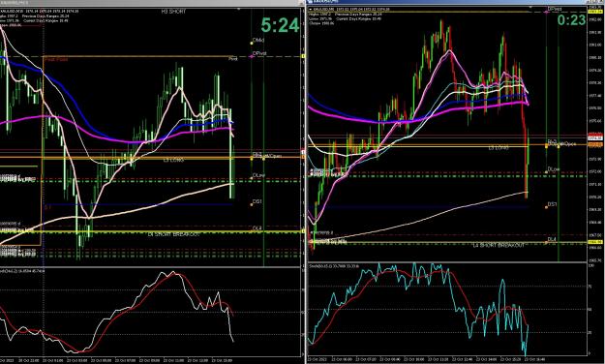The image size is (605, 364).
Task: Click the current price tag on right price scale
Action: (x=595, y=137)
